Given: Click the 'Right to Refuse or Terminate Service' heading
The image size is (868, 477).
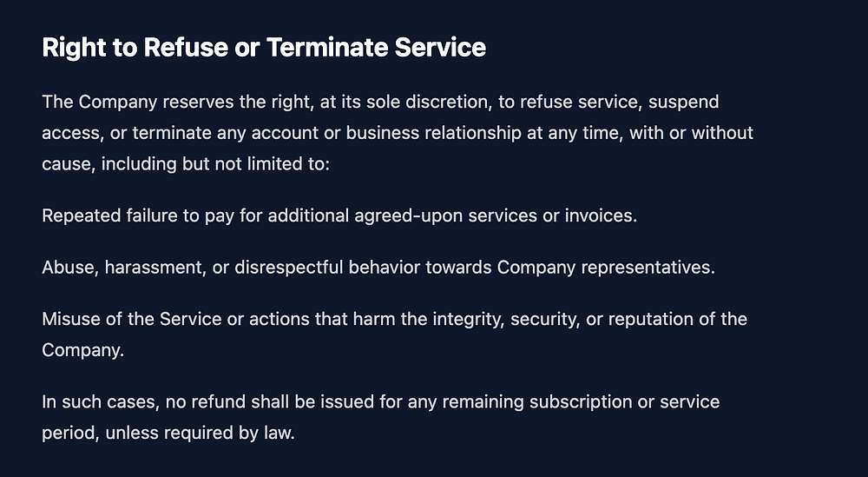Looking at the screenshot, I should pyautogui.click(x=264, y=47).
